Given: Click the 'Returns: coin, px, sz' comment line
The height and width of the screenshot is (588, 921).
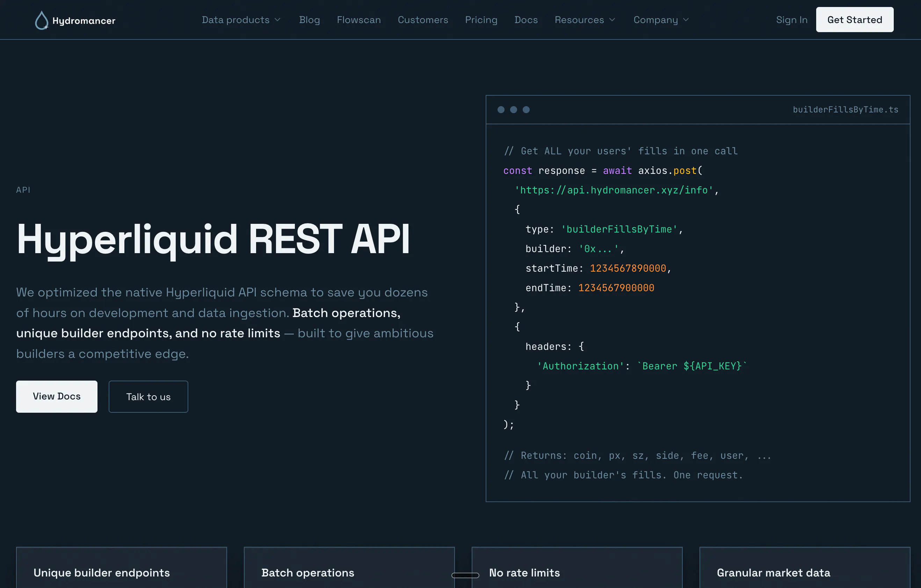Looking at the screenshot, I should (638, 455).
